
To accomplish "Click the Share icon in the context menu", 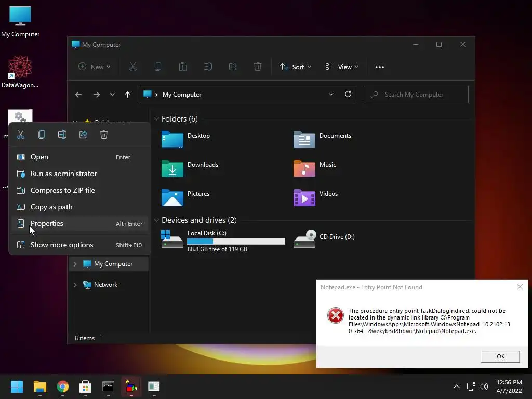I will (x=83, y=135).
